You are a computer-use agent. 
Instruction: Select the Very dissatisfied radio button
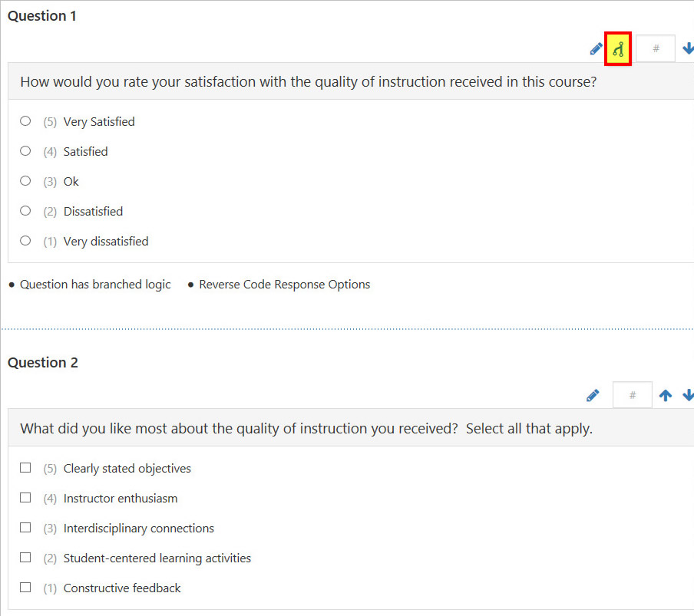[25, 240]
